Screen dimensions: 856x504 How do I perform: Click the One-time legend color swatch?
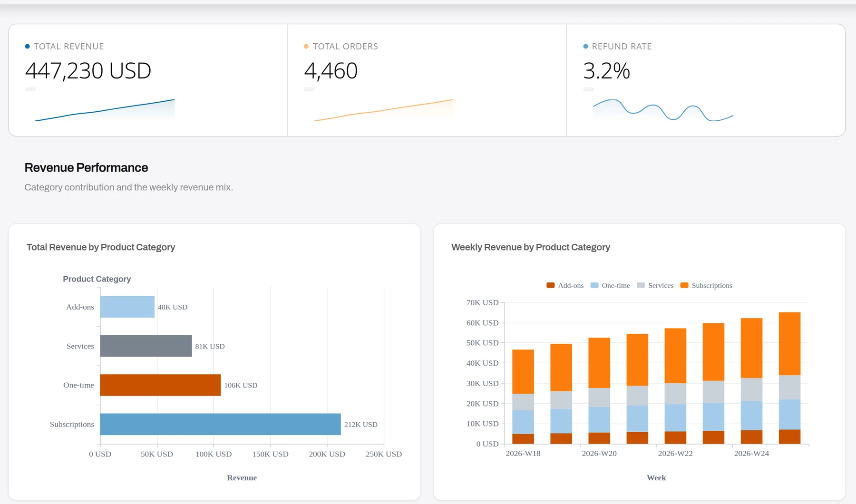tap(594, 285)
